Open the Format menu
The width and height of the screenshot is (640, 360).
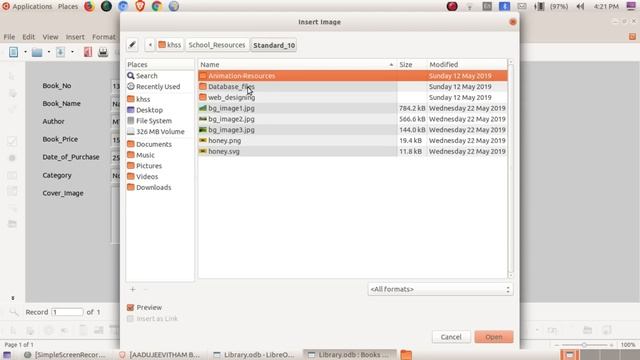104,37
